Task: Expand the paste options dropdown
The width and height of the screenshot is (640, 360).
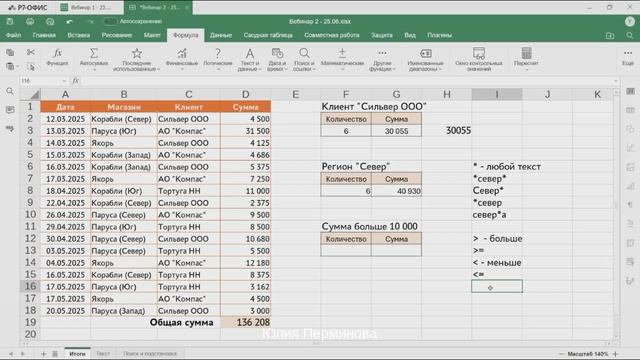Action: pos(18,67)
